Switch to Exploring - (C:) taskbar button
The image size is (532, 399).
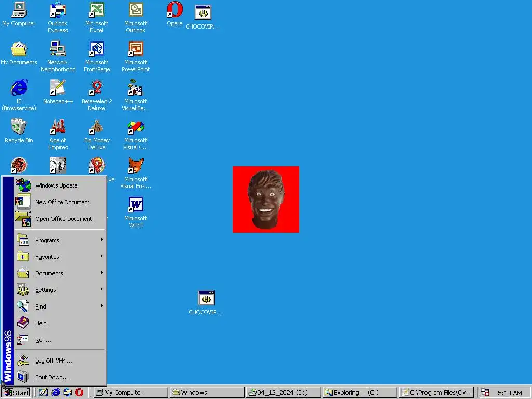point(360,393)
